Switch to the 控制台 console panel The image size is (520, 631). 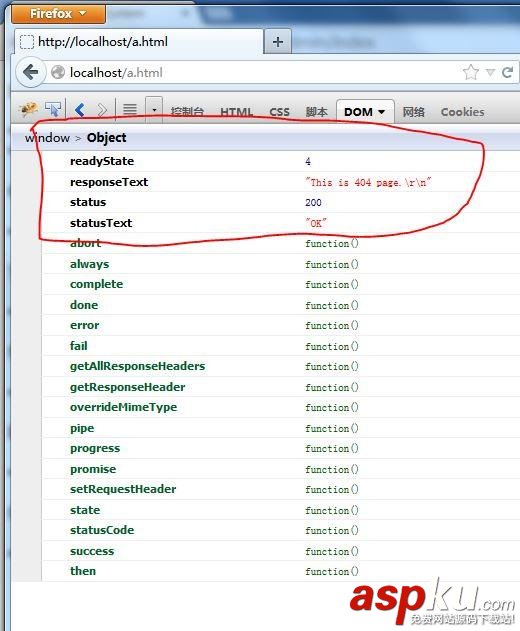(187, 112)
